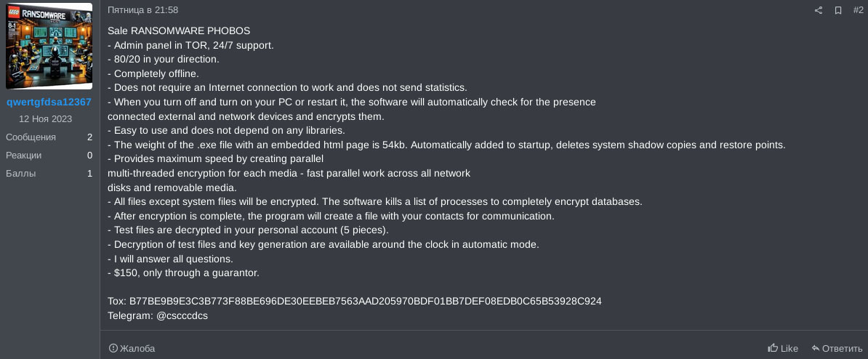Click the first line of the post body
Screen dimensions: 868x359
click(179, 31)
